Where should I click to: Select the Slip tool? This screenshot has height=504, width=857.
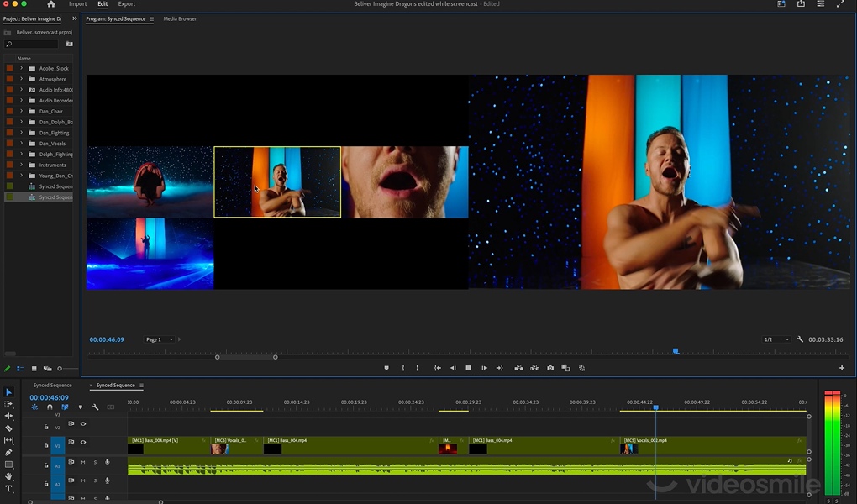tap(8, 440)
